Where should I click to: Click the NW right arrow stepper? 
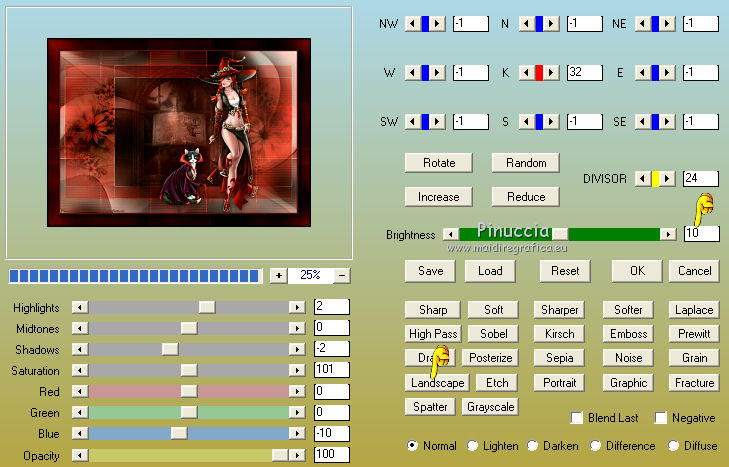click(437, 23)
